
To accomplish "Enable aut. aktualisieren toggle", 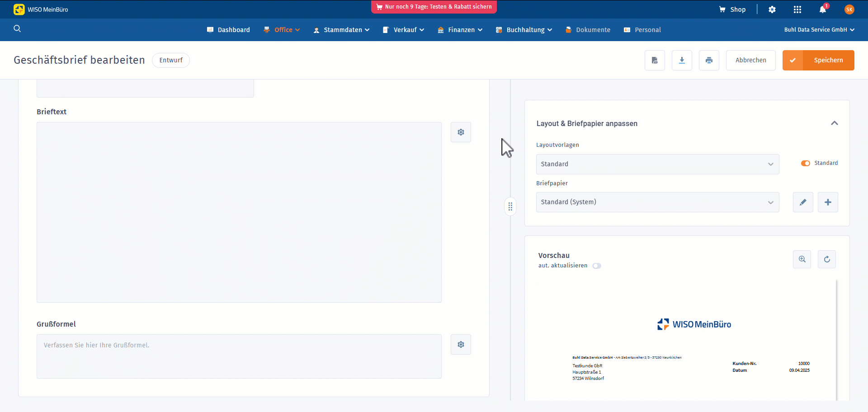I will [x=597, y=266].
